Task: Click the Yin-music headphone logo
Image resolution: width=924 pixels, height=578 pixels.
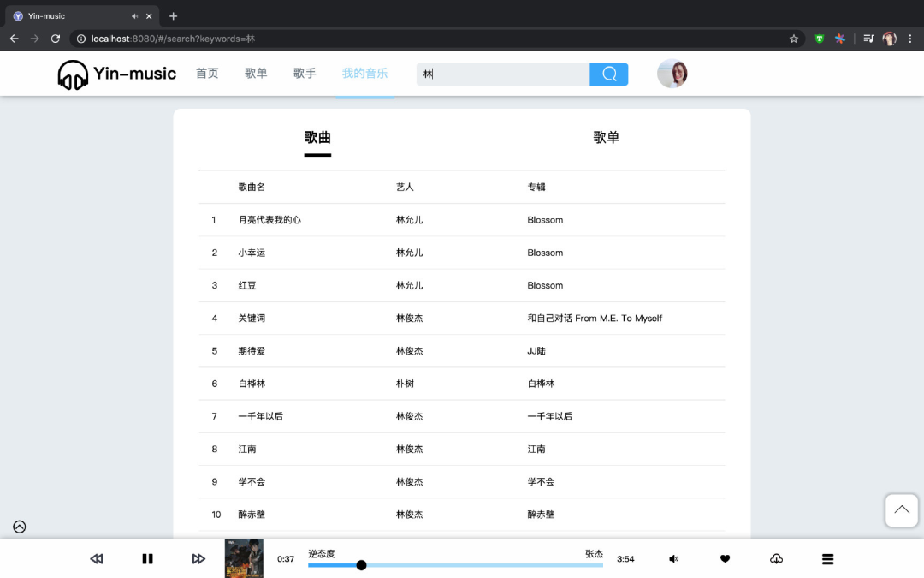Action: (73, 74)
